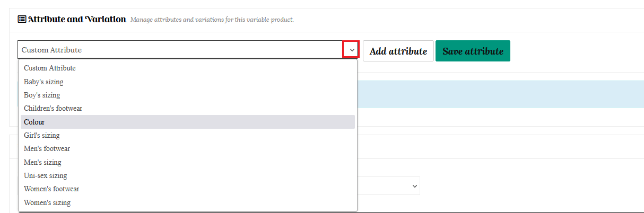This screenshot has height=213, width=644.
Task: Click the Save attribute button
Action: pos(472,51)
